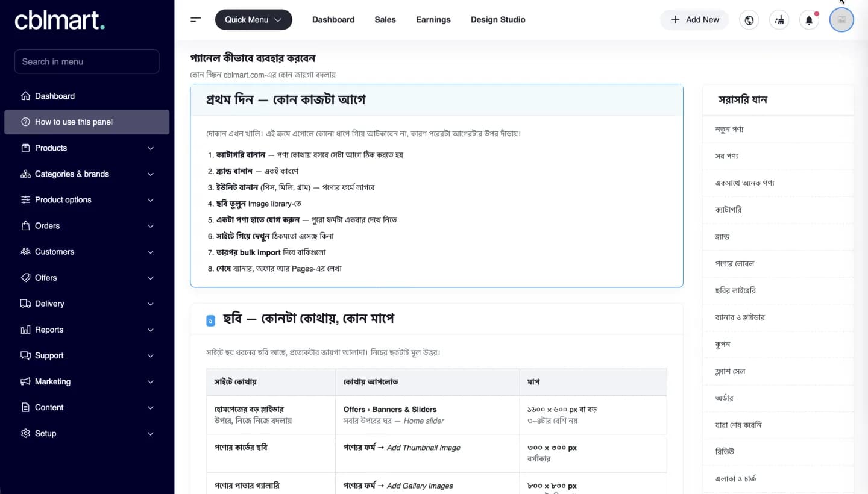Viewport: 868px width, 494px height.
Task: Jump to সব পণ্য section
Action: tap(778, 156)
